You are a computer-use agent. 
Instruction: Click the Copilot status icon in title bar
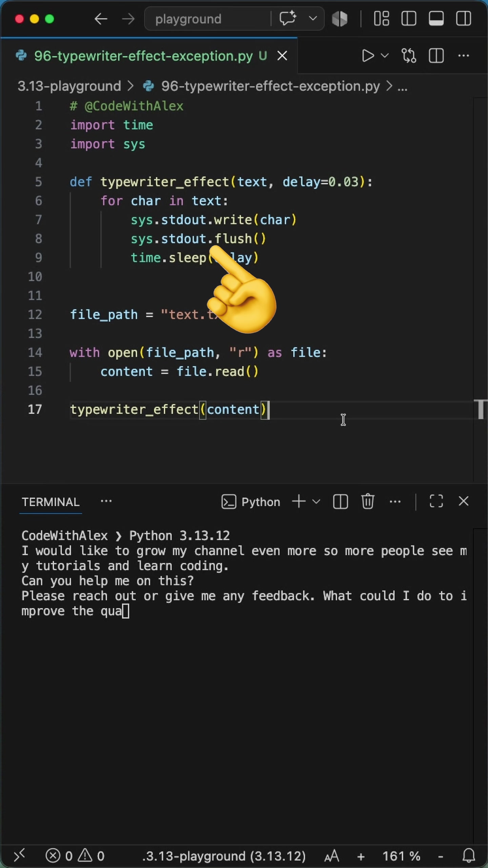click(340, 19)
